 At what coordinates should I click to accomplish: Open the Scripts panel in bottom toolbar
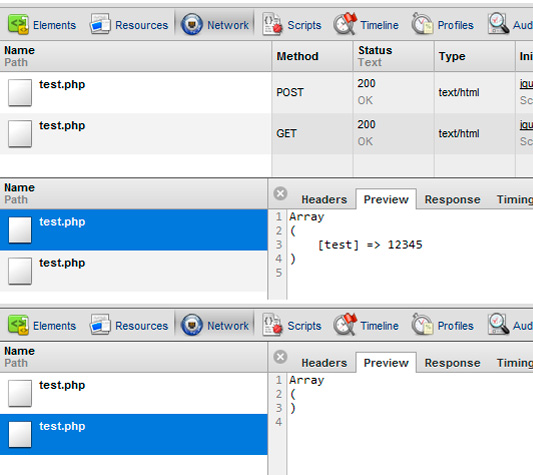(x=292, y=325)
